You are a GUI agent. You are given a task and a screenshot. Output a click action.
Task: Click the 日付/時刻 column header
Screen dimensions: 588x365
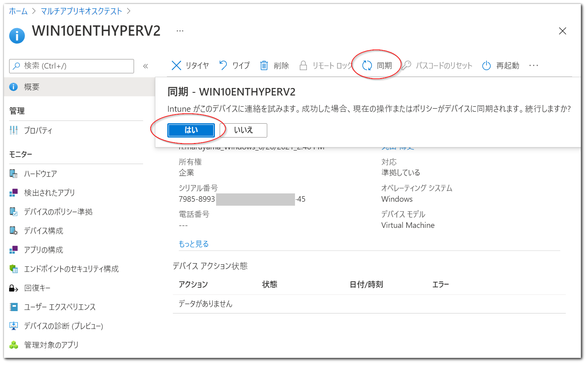(x=366, y=284)
